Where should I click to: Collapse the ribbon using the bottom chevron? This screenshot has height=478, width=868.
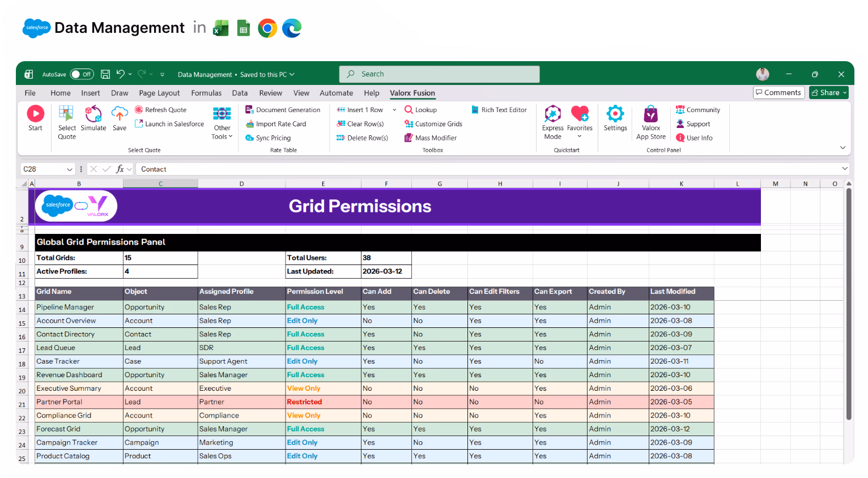(843, 147)
